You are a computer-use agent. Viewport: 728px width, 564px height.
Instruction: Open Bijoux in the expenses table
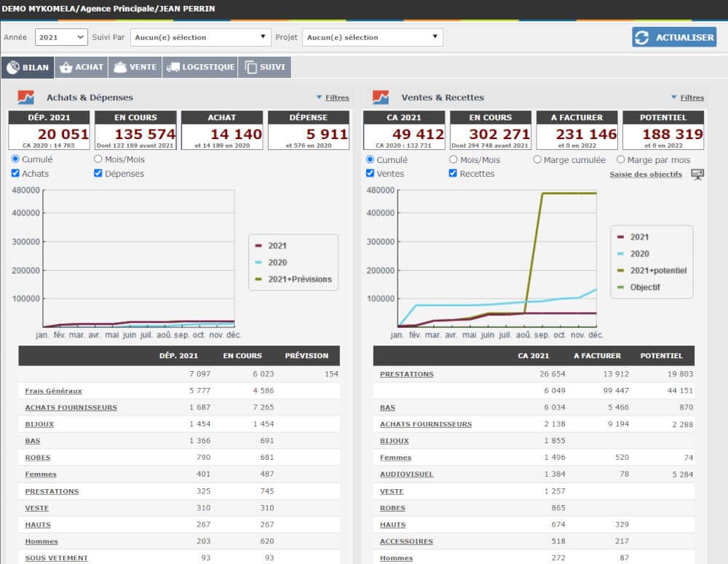click(39, 424)
